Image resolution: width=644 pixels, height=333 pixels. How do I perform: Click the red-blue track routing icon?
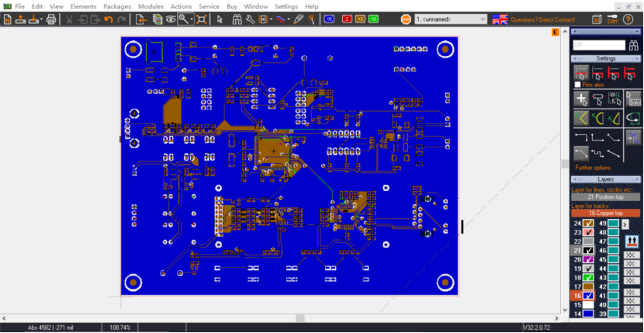pyautogui.click(x=281, y=19)
